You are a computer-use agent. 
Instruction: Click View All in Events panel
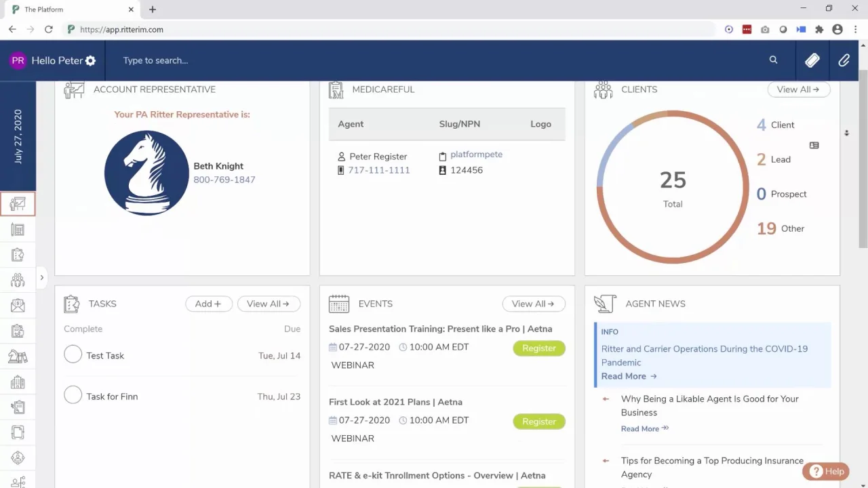point(533,304)
